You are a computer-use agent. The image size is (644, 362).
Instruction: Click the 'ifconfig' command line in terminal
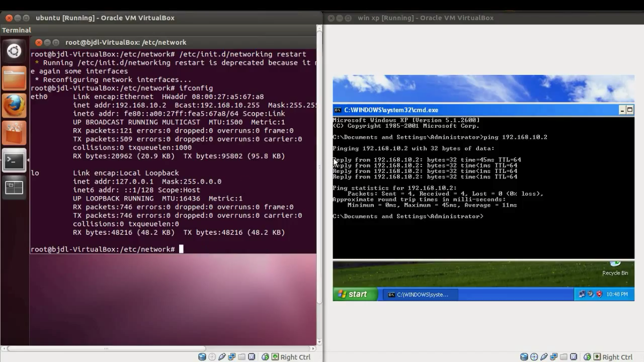122,88
